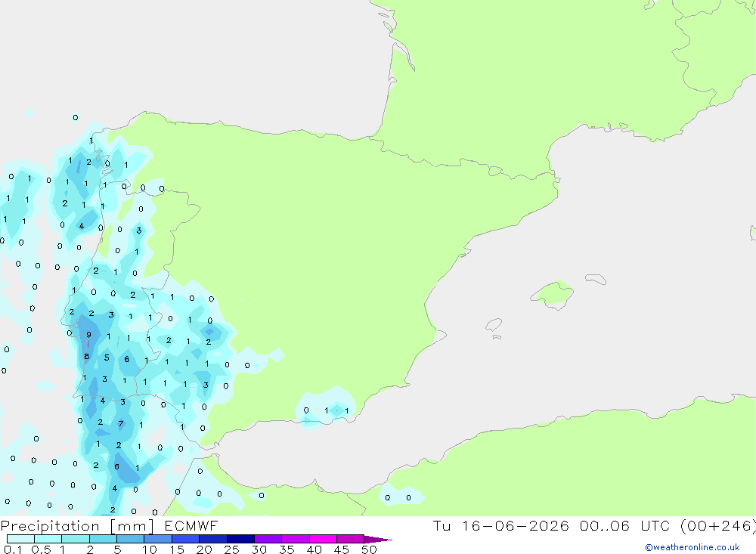The image size is (756, 554).
Task: Click the 0.5–1 mm legend color swatch
Action: coord(48,539)
